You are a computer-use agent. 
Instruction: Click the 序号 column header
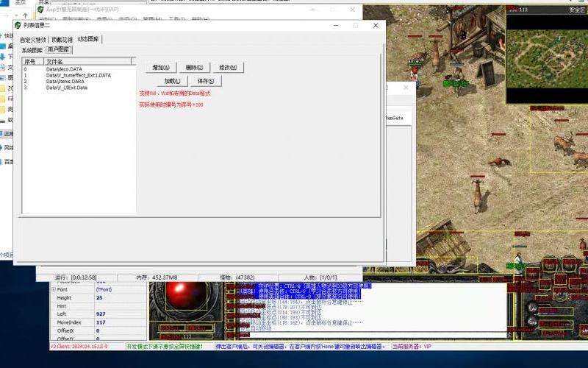pos(33,61)
